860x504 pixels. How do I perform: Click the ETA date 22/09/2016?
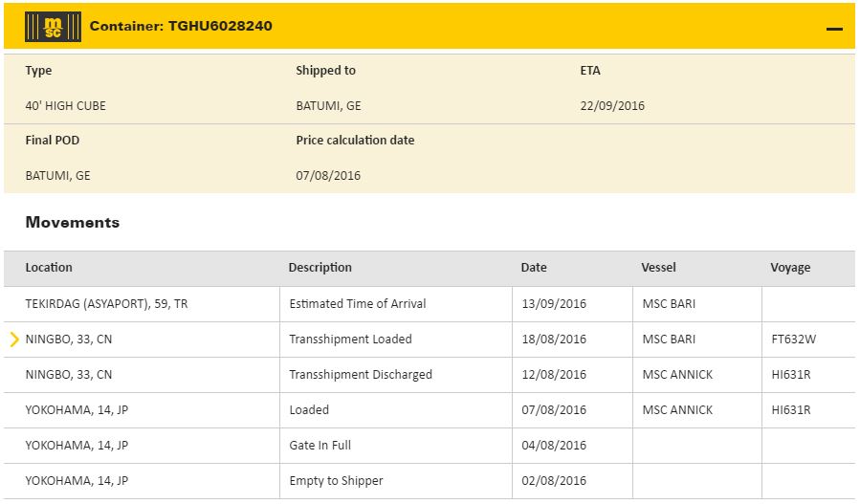[x=612, y=106]
